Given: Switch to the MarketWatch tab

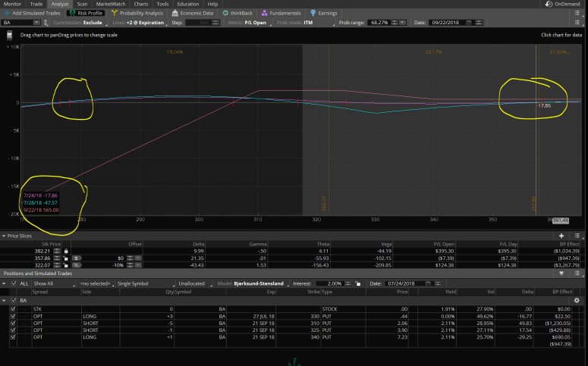Looking at the screenshot, I should pyautogui.click(x=110, y=4).
